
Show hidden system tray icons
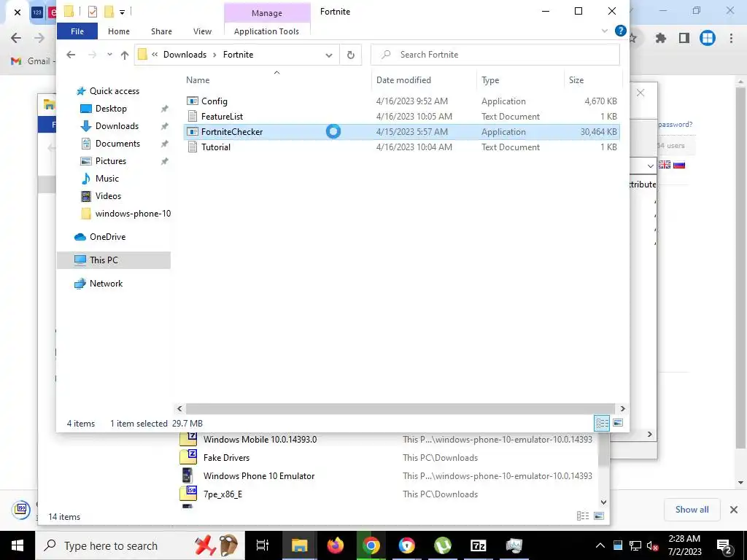click(x=600, y=545)
